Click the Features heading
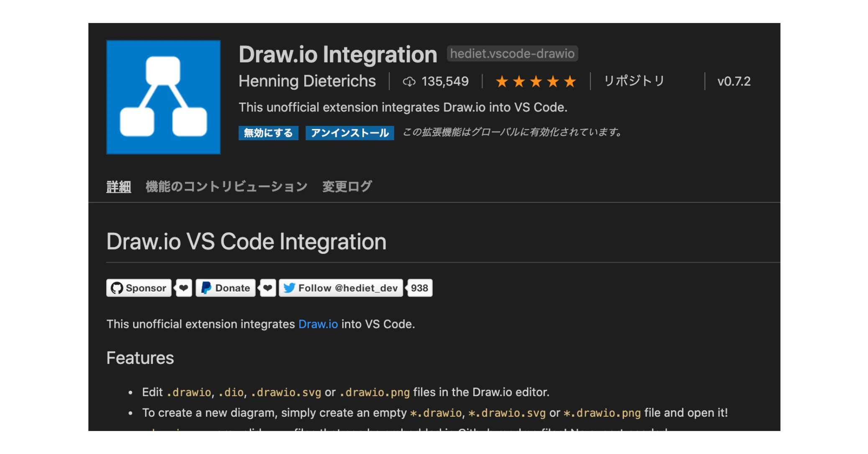Image resolution: width=868 pixels, height=454 pixels. pos(140,358)
